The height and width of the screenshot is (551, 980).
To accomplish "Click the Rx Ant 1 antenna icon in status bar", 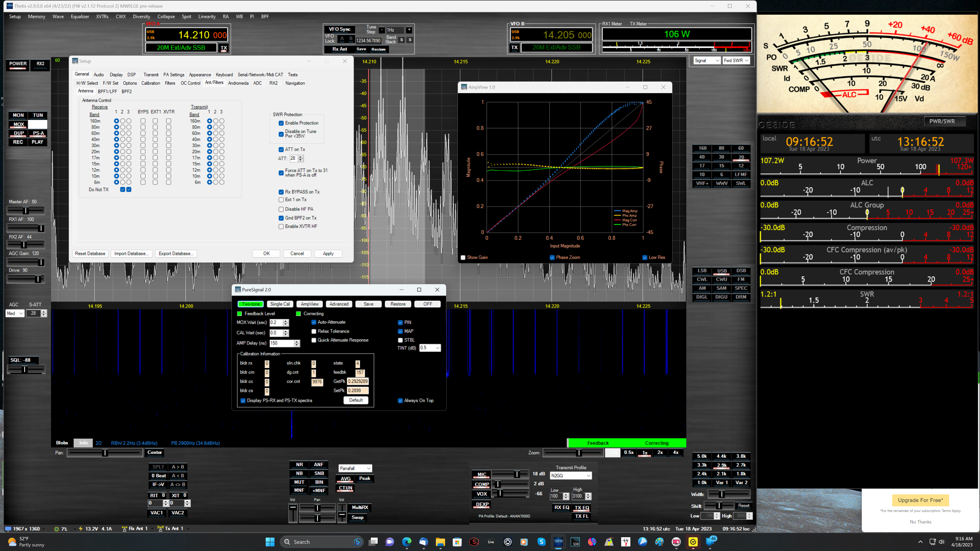I will tap(124, 529).
